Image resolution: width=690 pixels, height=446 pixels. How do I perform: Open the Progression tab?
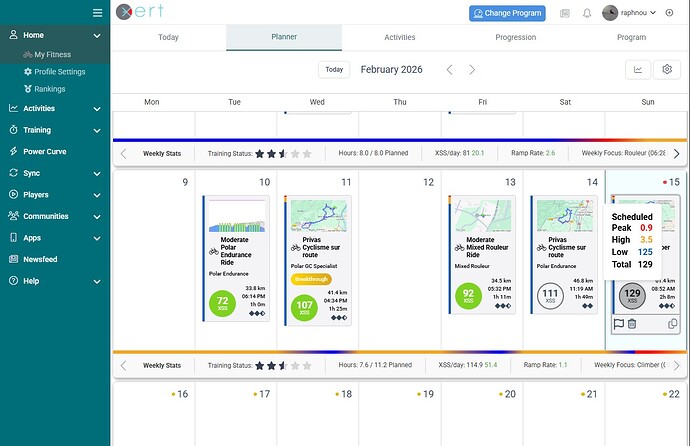[516, 37]
